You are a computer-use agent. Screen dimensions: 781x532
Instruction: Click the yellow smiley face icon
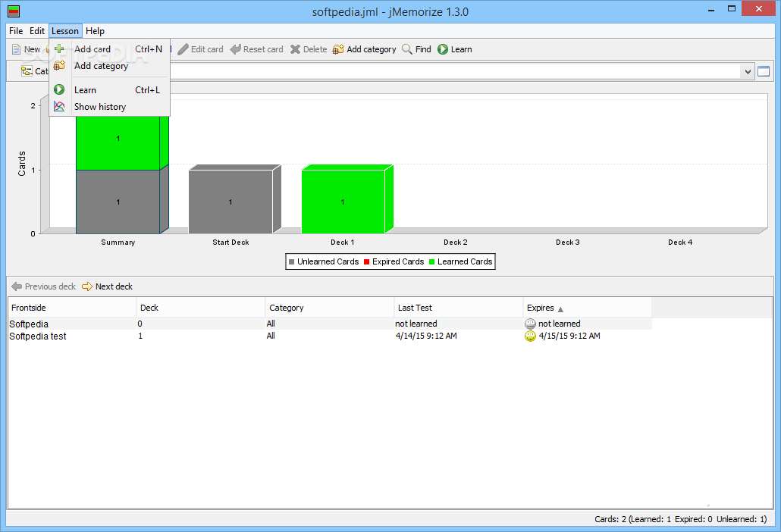coord(531,336)
